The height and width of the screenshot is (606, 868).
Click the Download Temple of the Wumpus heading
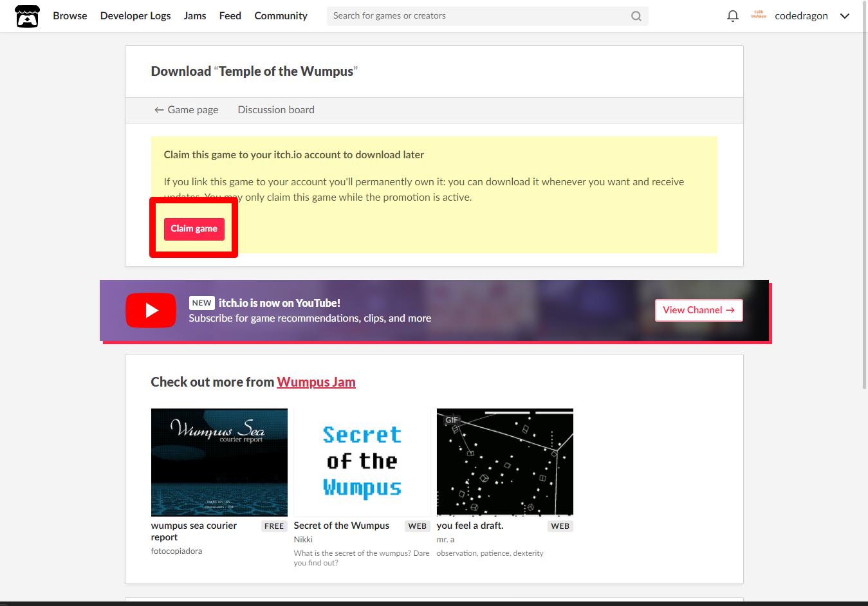pyautogui.click(x=254, y=71)
